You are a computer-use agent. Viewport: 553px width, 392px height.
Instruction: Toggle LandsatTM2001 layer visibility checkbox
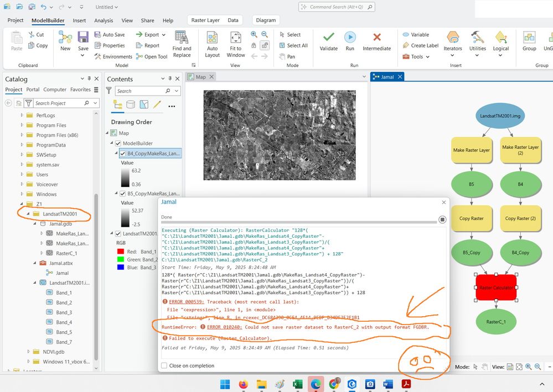pos(118,233)
